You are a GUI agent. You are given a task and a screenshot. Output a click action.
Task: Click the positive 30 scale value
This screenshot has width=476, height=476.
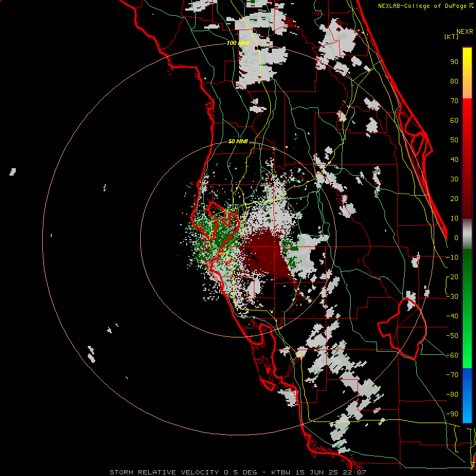point(454,179)
